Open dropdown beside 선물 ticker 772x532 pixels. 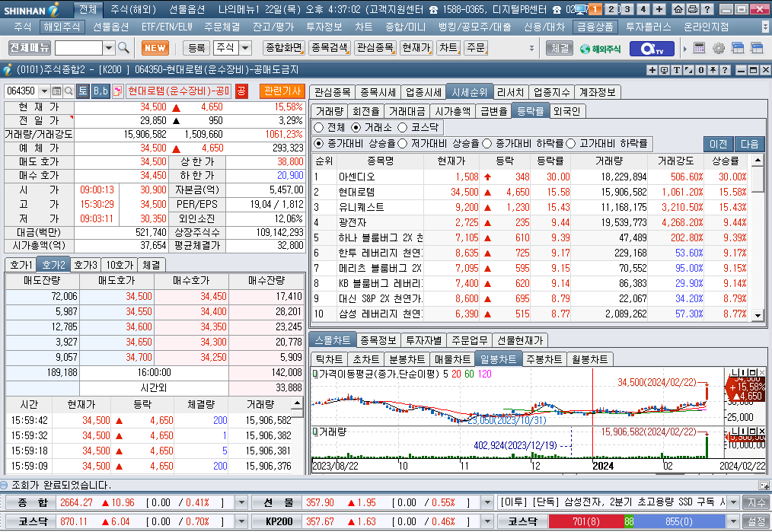click(x=487, y=502)
